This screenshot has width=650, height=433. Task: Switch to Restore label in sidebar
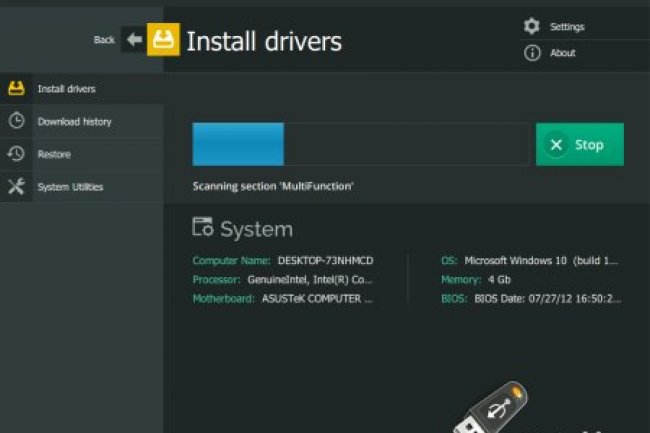pos(54,155)
